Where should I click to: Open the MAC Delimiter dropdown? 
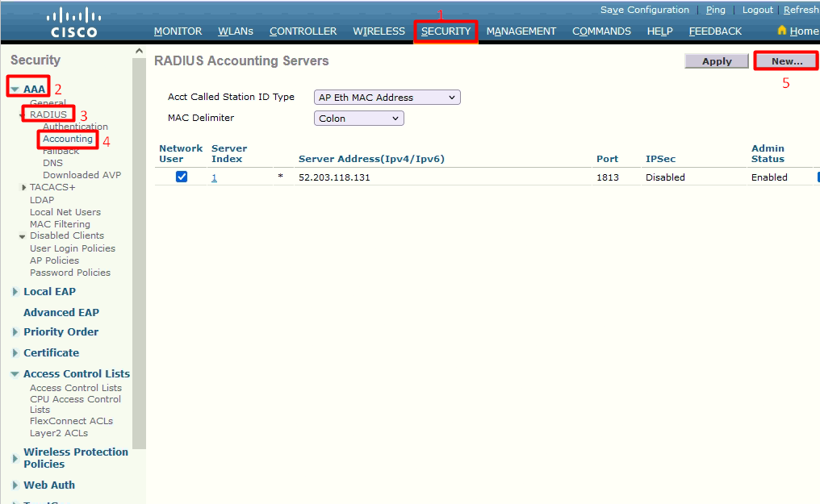pos(358,118)
